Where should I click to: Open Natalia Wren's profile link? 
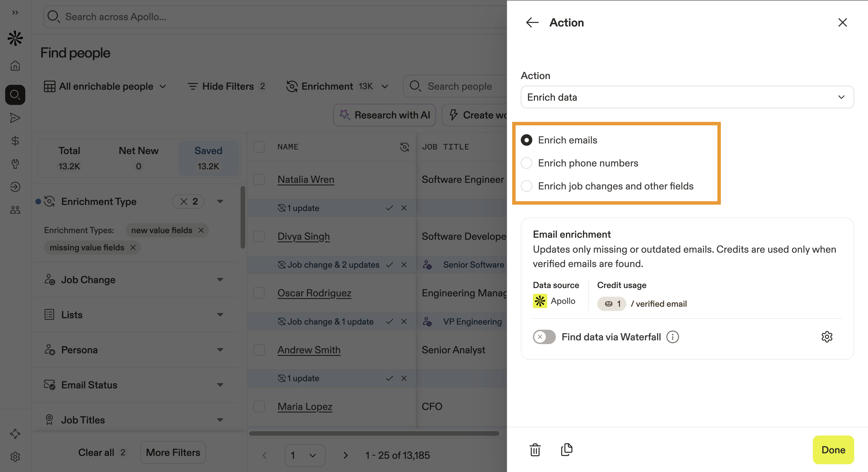pyautogui.click(x=306, y=180)
